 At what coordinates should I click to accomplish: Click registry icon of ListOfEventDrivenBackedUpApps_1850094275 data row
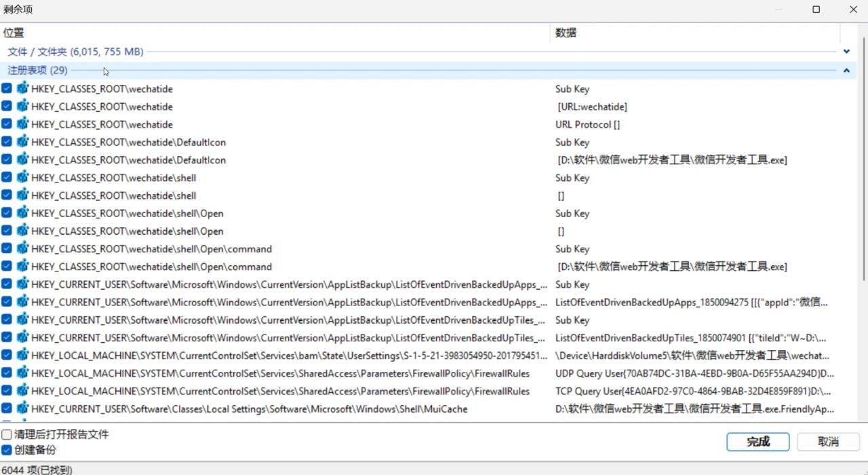[x=22, y=301]
